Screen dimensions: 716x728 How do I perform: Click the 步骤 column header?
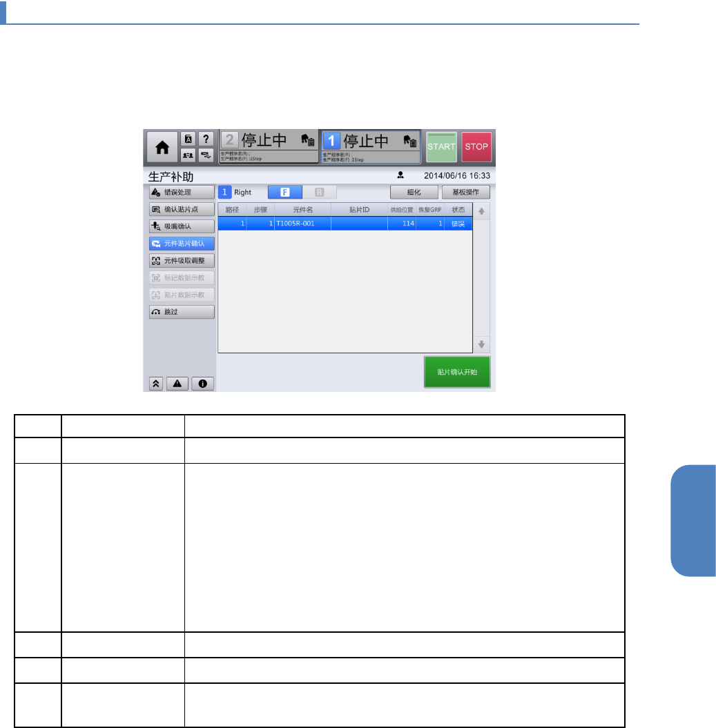pos(260,210)
